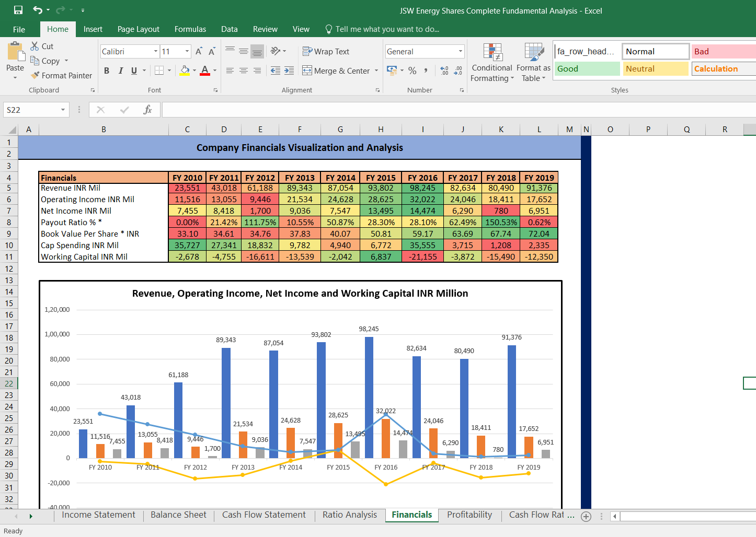Open the font size 11 dropdown
Image resolution: width=756 pixels, height=537 pixels.
[187, 51]
